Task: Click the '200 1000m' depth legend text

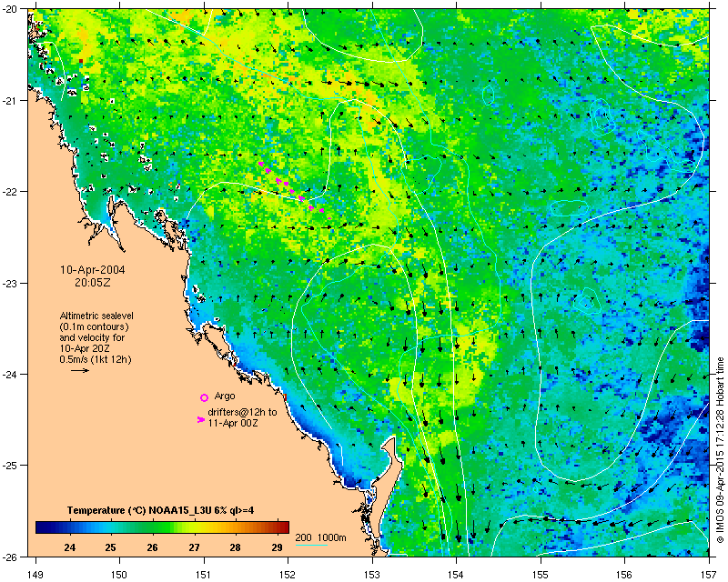Action: 321,538
